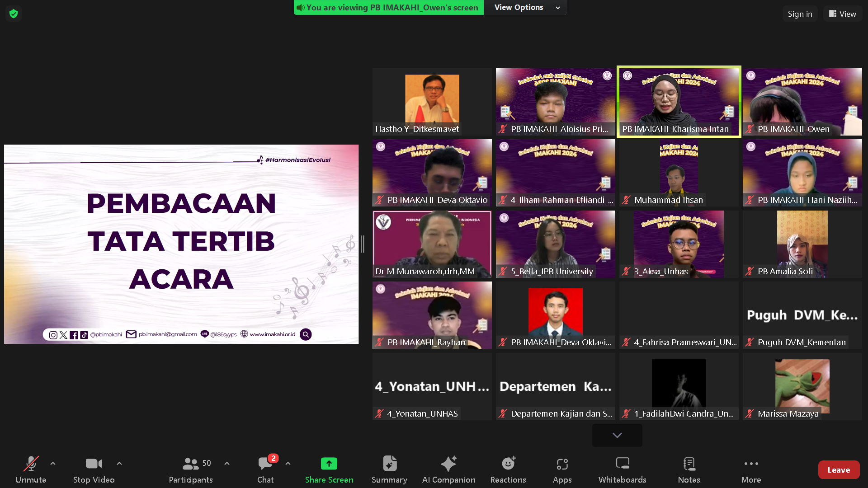Click the encryption shield icon
Viewport: 868px width, 488px height.
[x=14, y=14]
